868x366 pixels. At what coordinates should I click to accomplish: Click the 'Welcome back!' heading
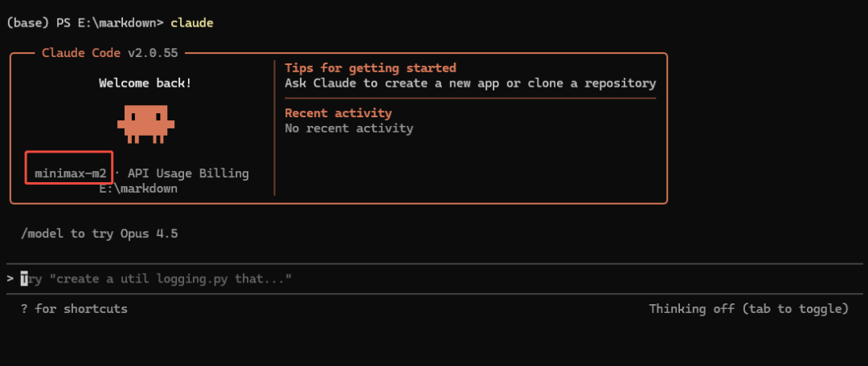(x=145, y=83)
